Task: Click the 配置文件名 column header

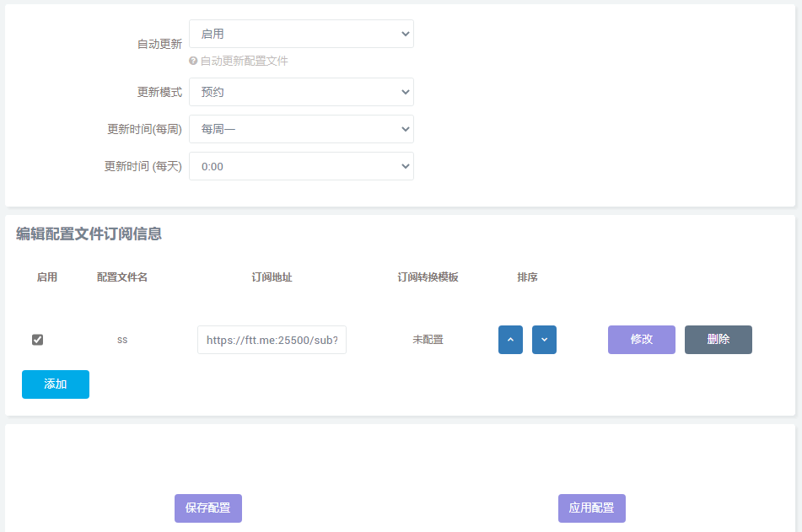Action: coord(122,277)
